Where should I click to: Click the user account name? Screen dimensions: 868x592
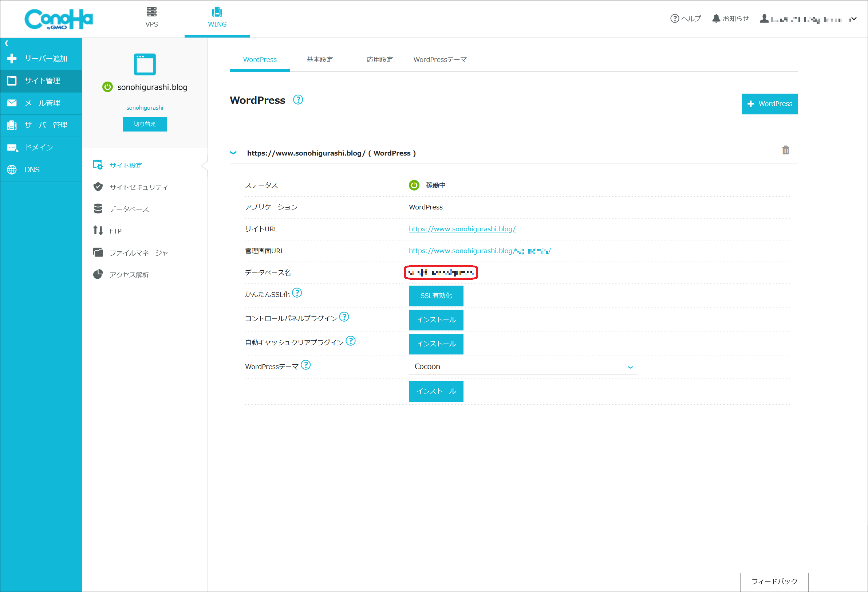(x=806, y=19)
